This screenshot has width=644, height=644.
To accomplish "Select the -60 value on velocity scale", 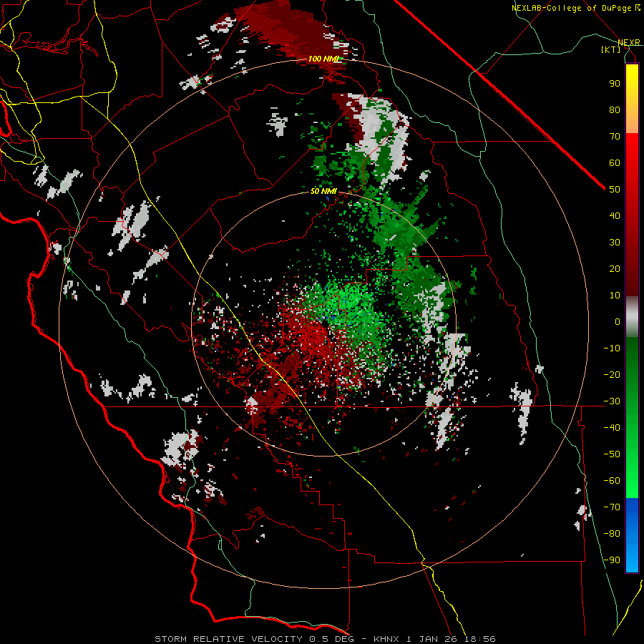I will 612,481.
